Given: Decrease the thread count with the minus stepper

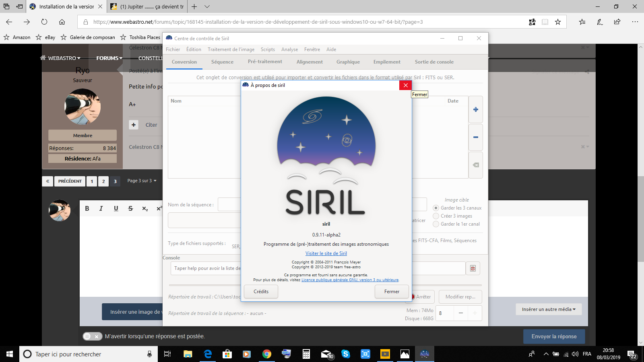Looking at the screenshot, I should tap(461, 313).
